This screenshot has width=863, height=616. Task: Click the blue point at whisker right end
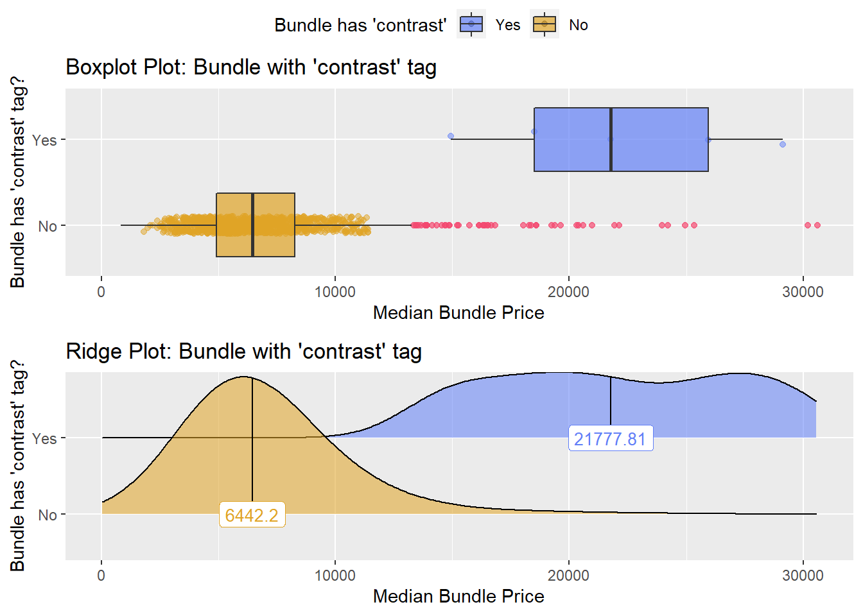click(x=783, y=144)
